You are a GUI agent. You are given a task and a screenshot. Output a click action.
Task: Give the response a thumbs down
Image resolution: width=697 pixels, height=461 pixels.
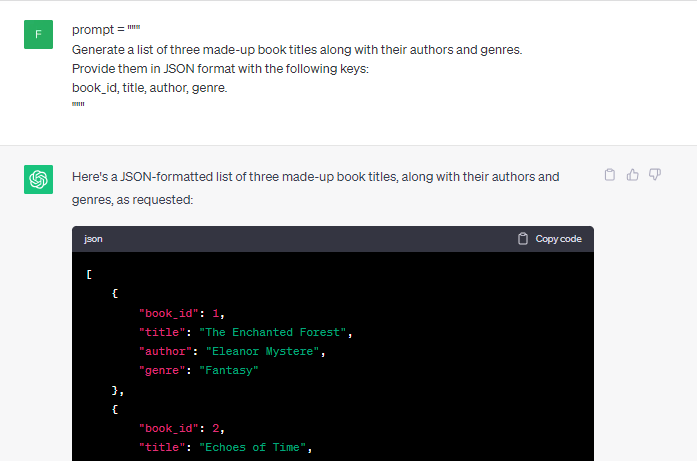pos(656,175)
